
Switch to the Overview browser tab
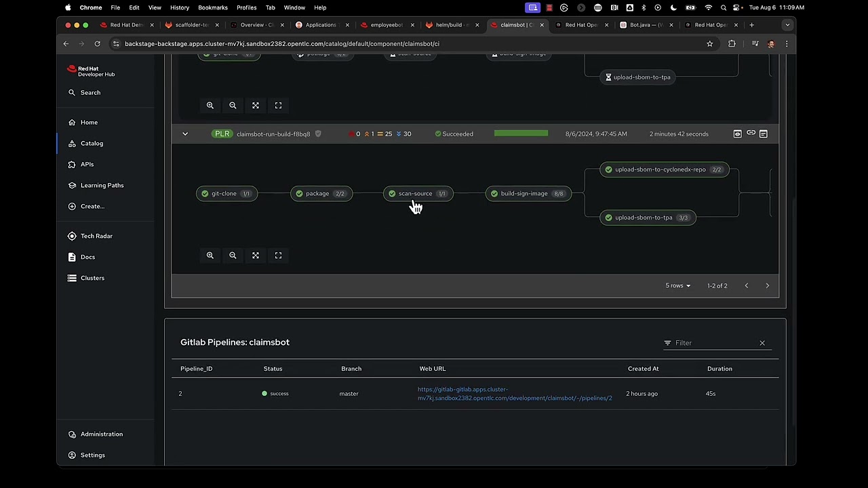257,25
